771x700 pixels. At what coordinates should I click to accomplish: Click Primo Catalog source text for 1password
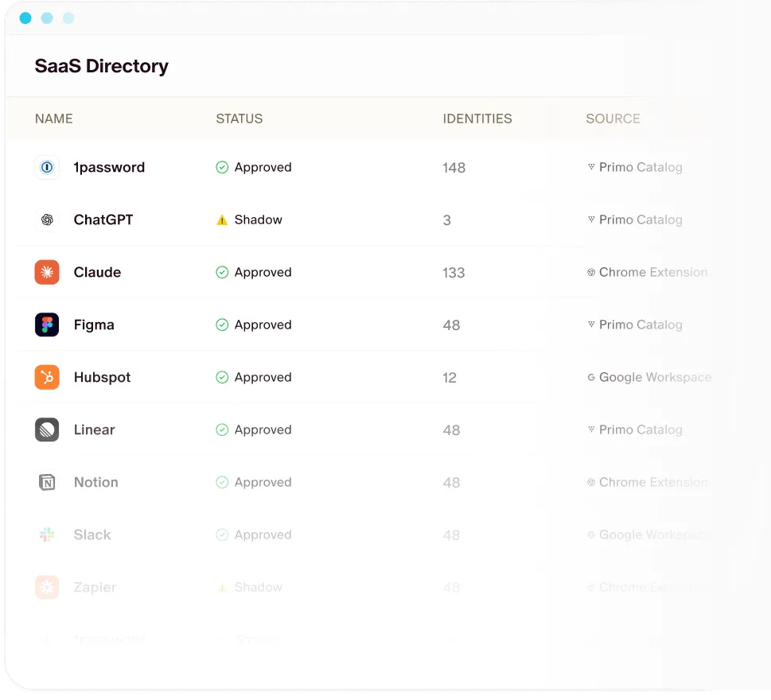[641, 168]
